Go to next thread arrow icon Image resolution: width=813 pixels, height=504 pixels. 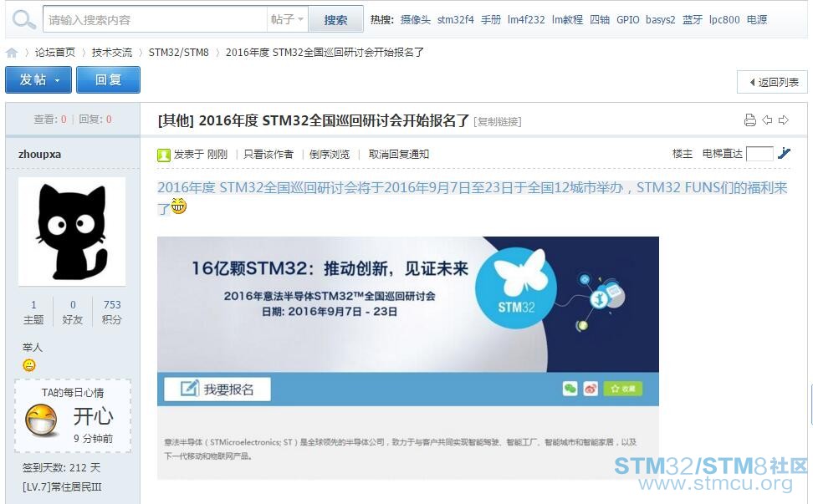(x=784, y=120)
